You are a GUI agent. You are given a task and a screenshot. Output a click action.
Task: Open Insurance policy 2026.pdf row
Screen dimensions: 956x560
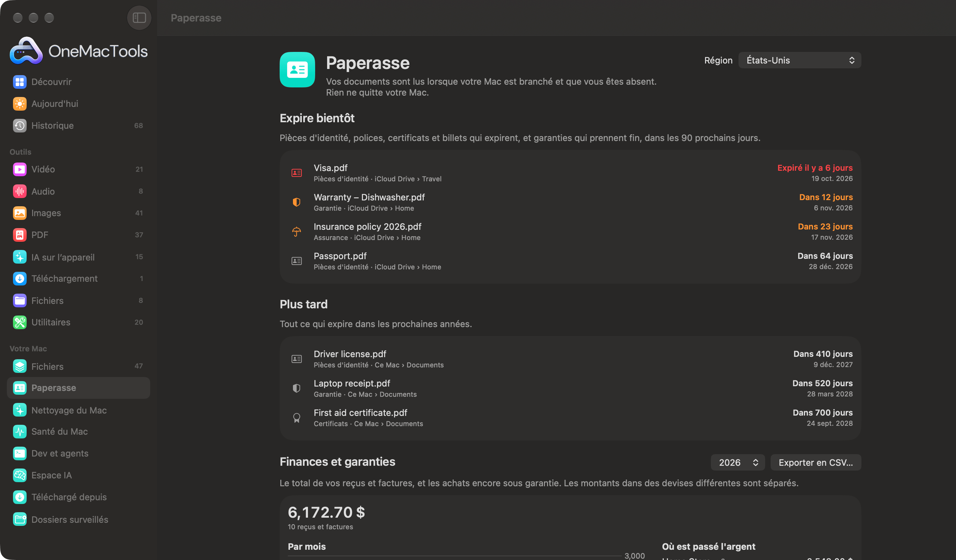tap(570, 232)
